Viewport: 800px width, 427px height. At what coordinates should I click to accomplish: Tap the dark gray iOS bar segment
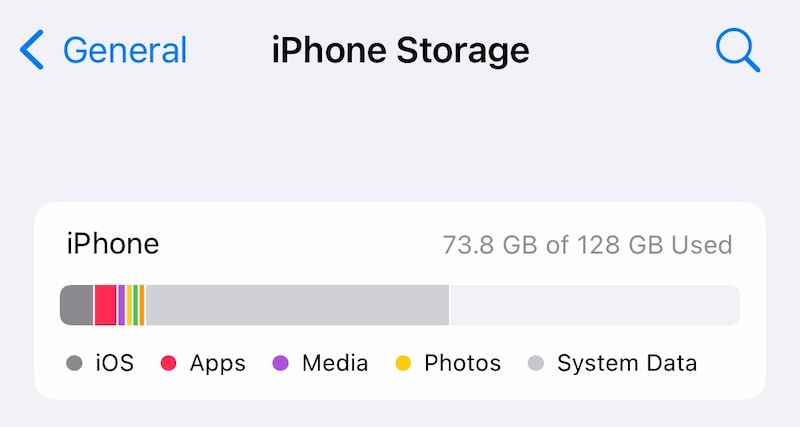coord(77,305)
